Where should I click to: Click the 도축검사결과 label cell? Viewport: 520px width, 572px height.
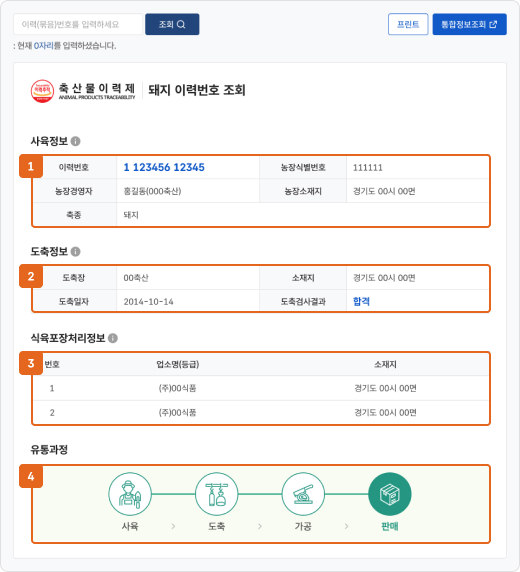pos(303,302)
